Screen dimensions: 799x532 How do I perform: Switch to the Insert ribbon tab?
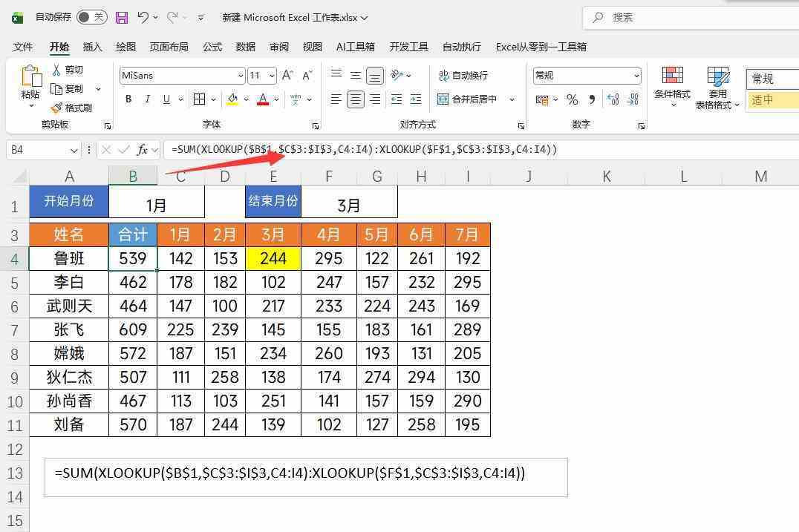93,47
